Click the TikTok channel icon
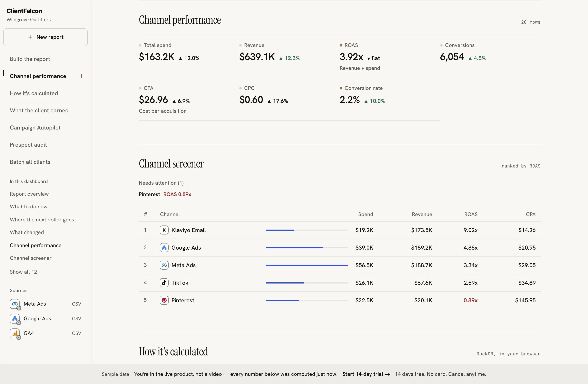Image resolution: width=588 pixels, height=384 pixels. click(x=164, y=283)
